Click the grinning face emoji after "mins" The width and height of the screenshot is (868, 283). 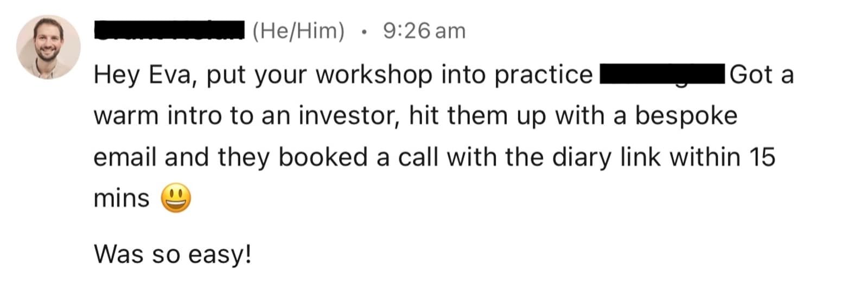(176, 198)
